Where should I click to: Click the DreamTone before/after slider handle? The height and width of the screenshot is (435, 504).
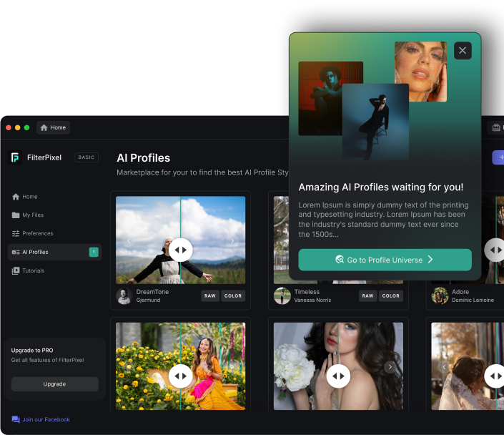click(180, 250)
